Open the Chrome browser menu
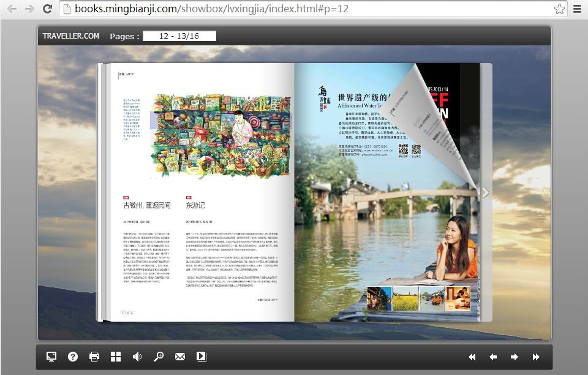 point(577,9)
